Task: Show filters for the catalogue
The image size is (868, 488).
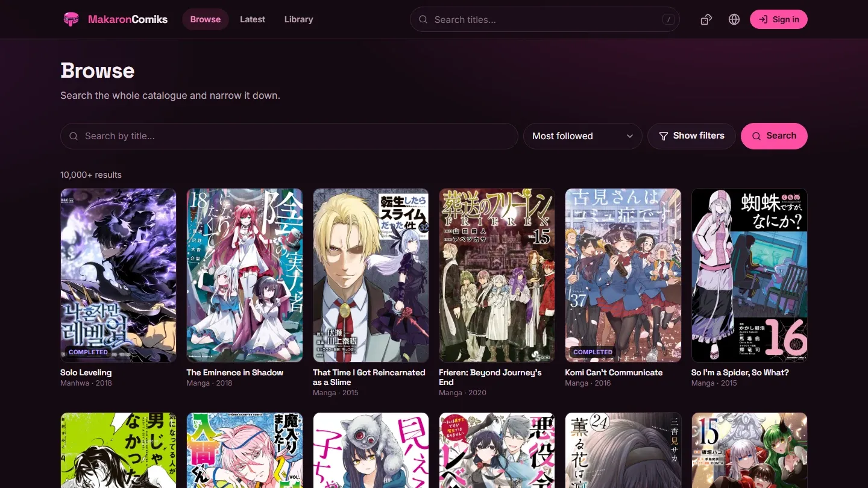Action: click(x=691, y=136)
